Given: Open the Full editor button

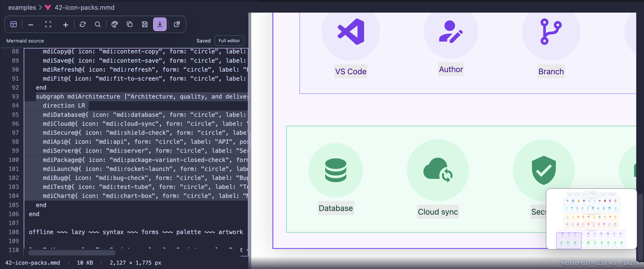Looking at the screenshot, I should coord(229,41).
